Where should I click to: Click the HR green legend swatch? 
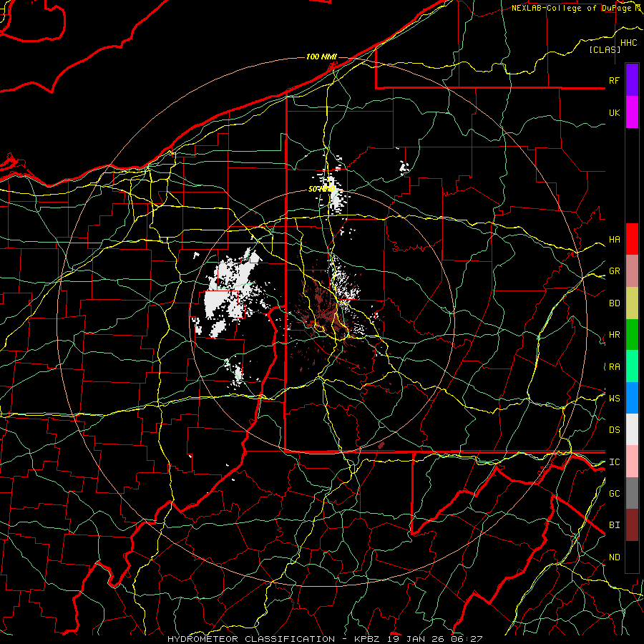coord(632,334)
